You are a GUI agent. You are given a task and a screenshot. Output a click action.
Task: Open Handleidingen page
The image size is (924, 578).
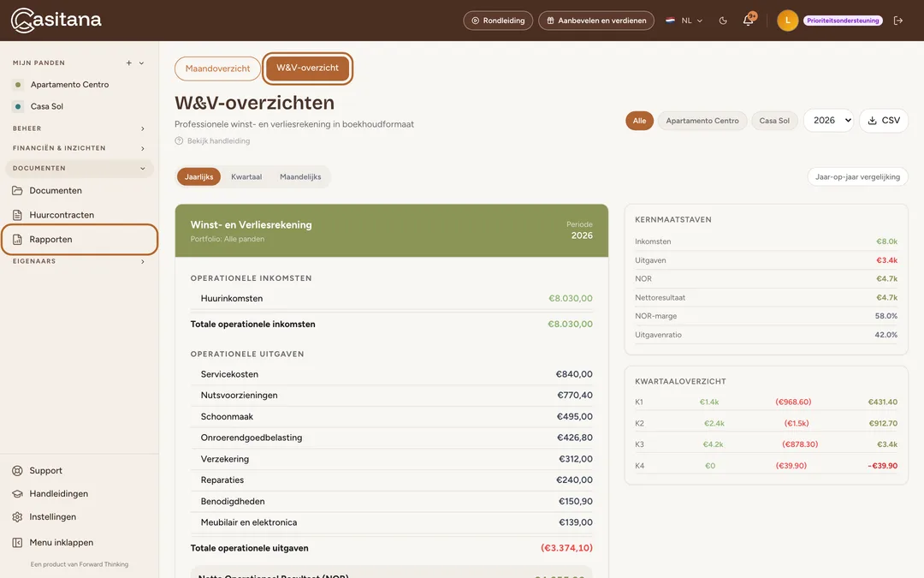click(79, 494)
